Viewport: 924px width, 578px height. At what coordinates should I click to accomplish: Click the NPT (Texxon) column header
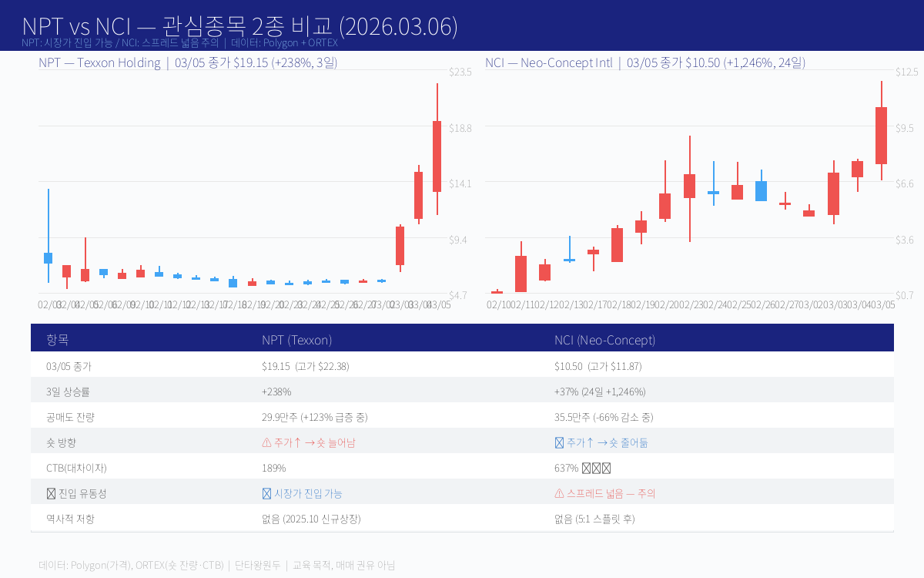pyautogui.click(x=297, y=340)
